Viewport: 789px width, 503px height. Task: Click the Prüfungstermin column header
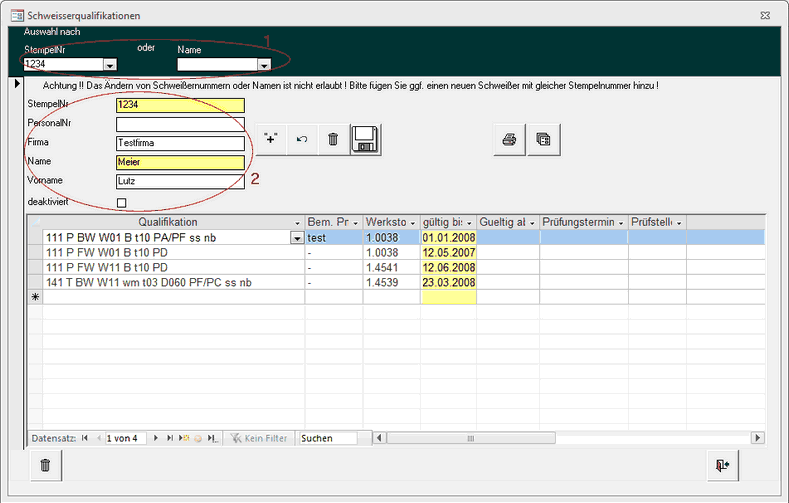578,221
